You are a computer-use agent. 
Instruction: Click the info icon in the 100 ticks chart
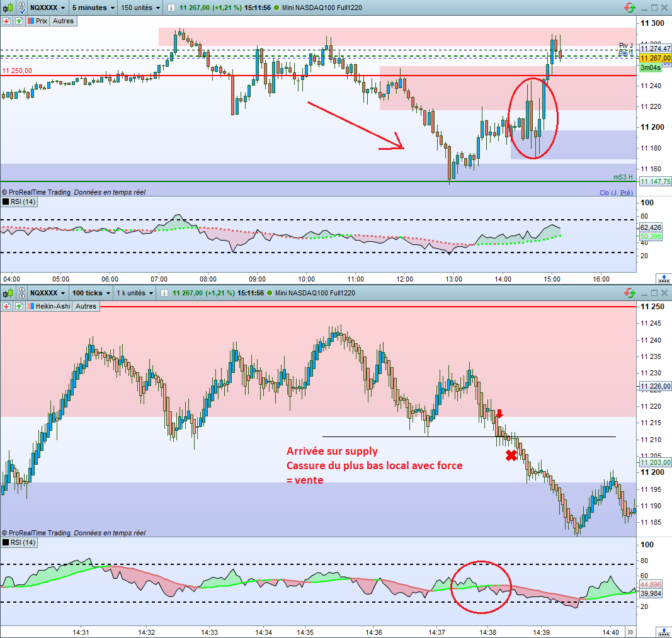point(164,293)
